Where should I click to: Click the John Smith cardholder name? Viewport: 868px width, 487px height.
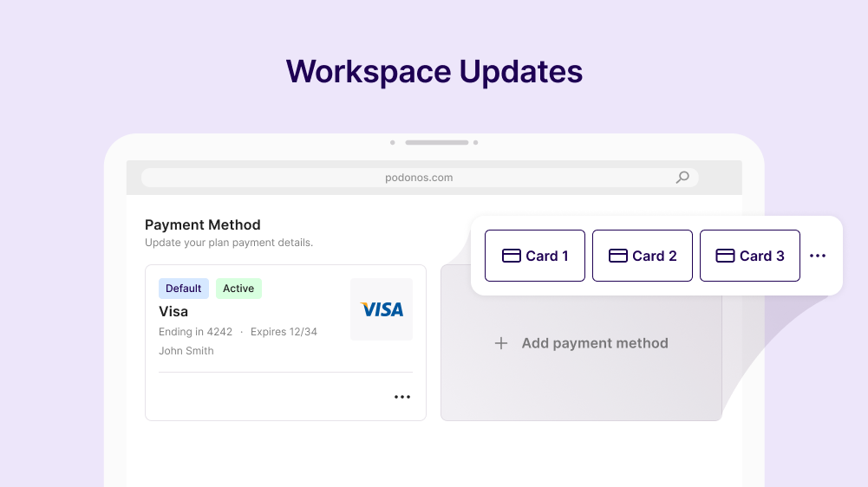[186, 351]
